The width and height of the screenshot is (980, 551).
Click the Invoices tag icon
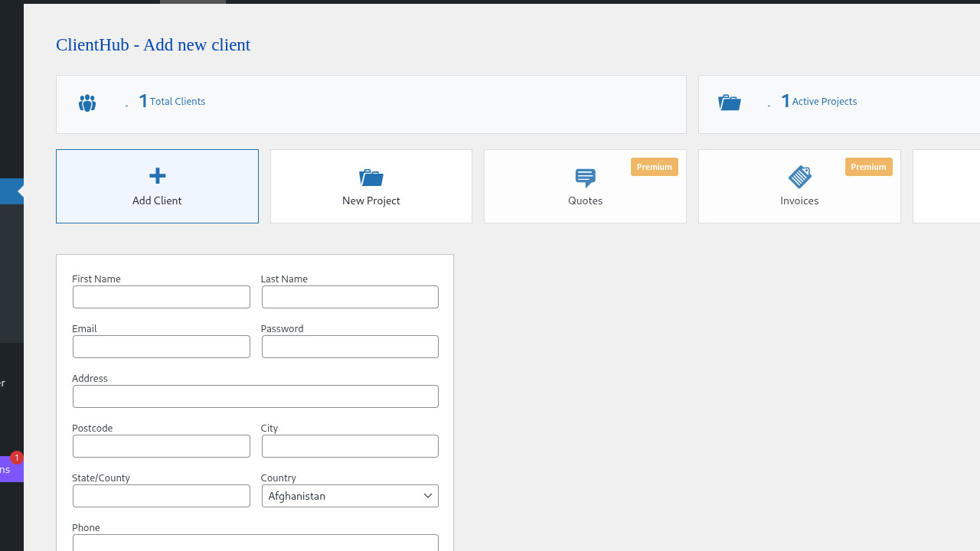click(799, 177)
